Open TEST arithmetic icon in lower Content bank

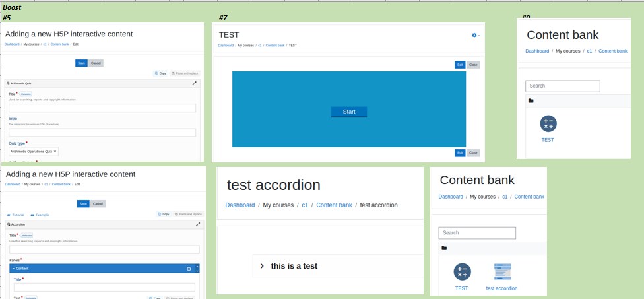click(462, 271)
